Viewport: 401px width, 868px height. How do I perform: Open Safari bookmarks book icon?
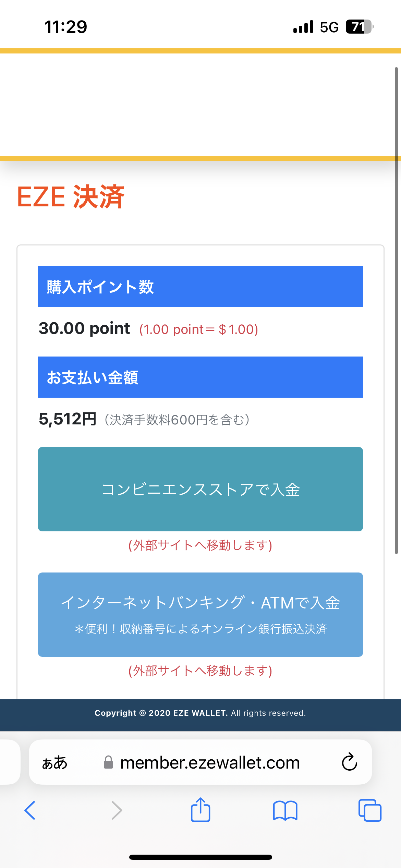point(285,810)
